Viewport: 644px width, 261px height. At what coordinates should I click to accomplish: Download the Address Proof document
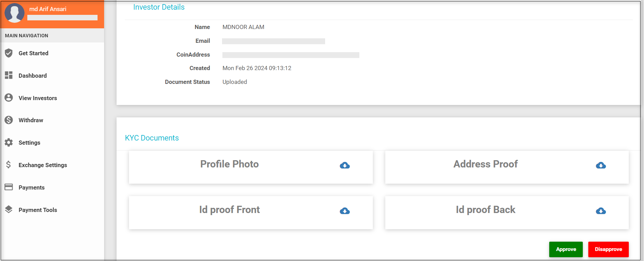tap(601, 165)
